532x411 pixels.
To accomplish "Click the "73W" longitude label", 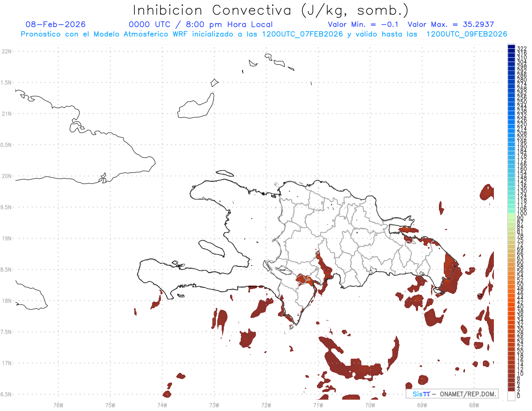I will 214,405.
